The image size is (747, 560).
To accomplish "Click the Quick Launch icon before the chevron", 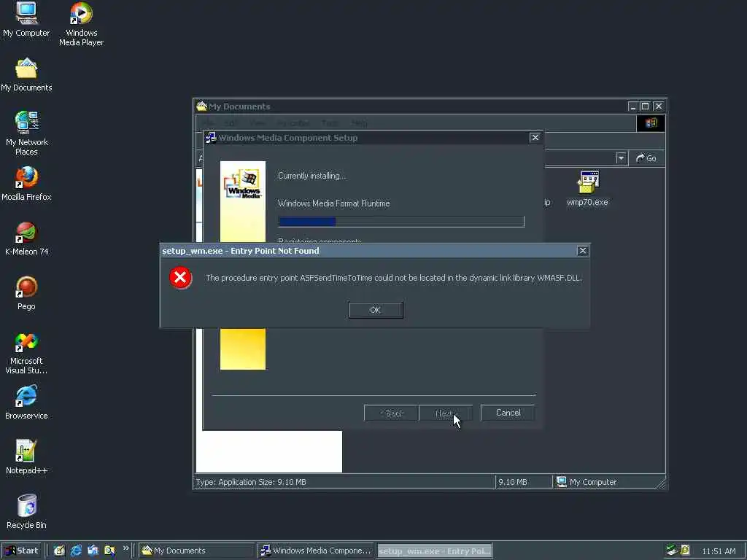I will (x=109, y=551).
